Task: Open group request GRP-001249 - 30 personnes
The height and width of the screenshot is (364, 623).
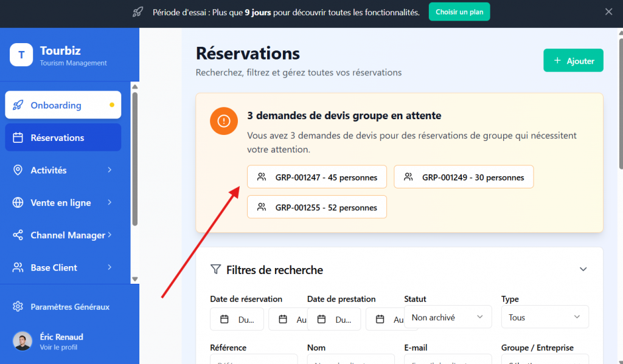Action: point(464,177)
